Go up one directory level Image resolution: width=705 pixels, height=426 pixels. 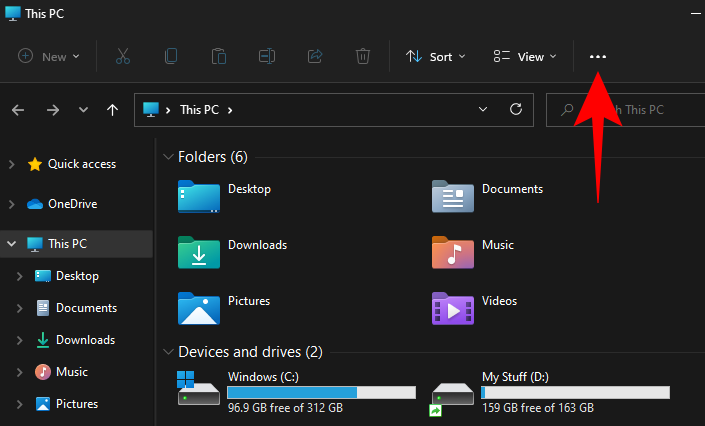coord(113,109)
